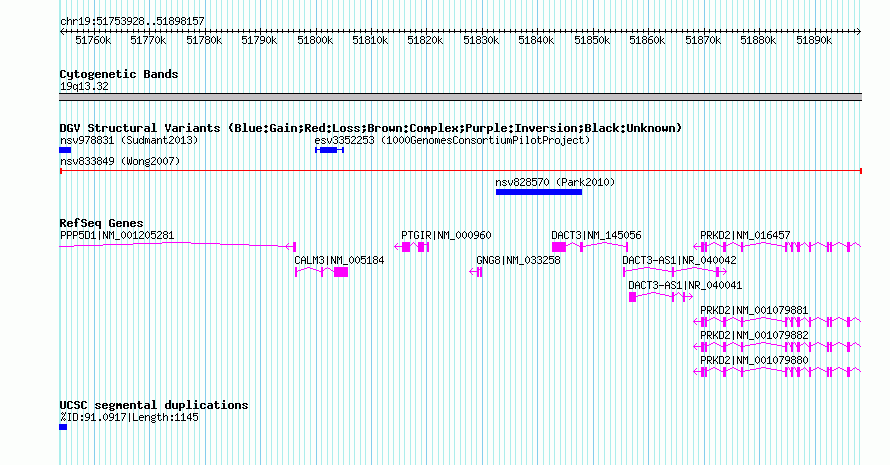Click the 19q13.32 band label
This screenshot has height=465, width=890.
point(84,86)
